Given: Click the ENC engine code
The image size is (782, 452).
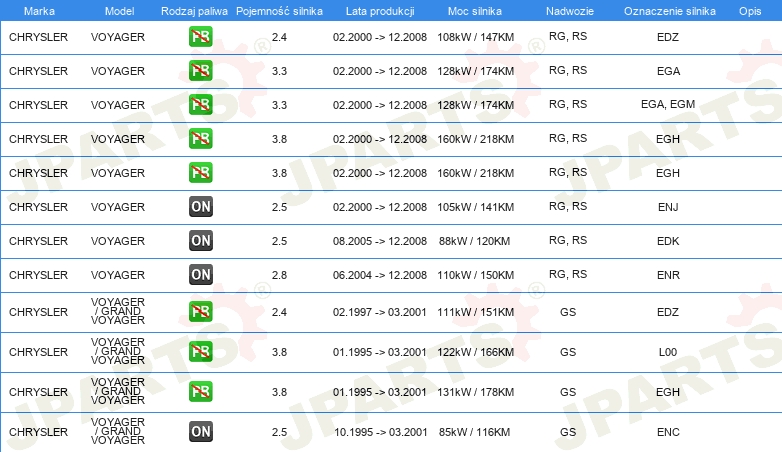Looking at the screenshot, I should click(x=668, y=432).
